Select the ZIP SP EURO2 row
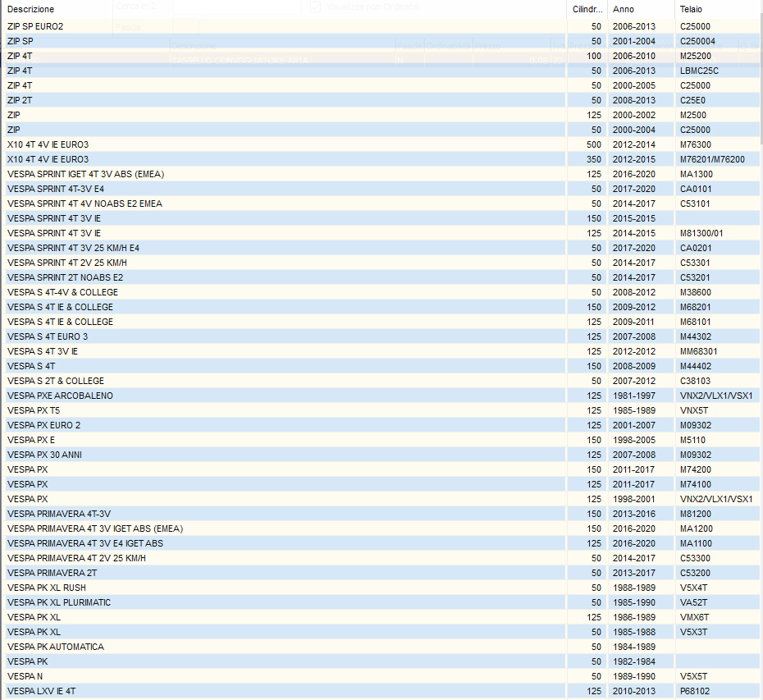763x700 pixels. [381, 26]
